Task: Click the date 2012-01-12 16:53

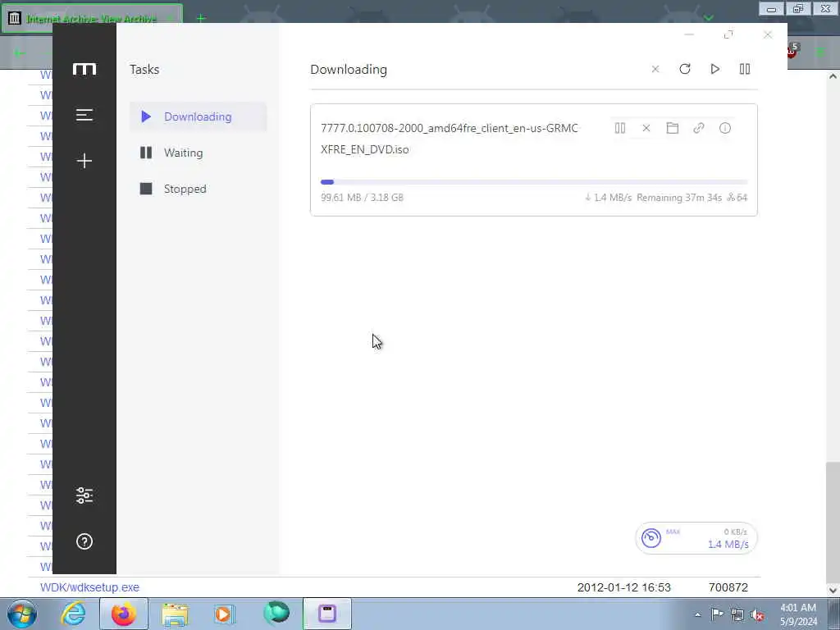Action: 623,587
